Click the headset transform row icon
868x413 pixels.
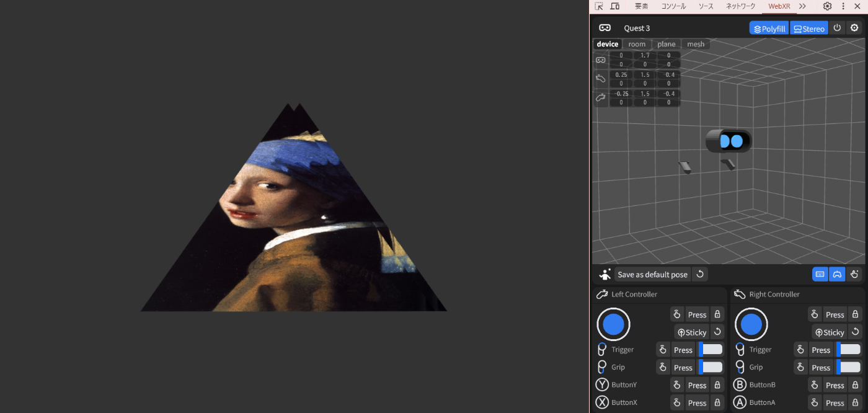coord(601,60)
